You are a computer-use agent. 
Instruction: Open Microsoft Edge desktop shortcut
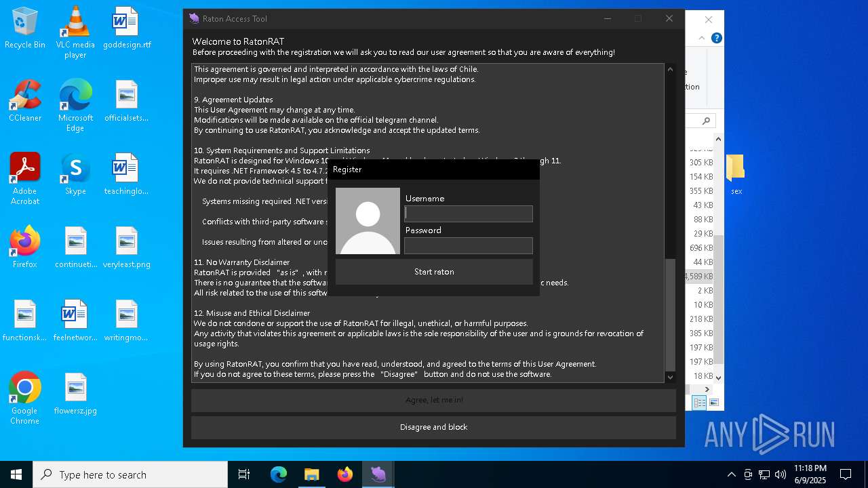point(75,106)
